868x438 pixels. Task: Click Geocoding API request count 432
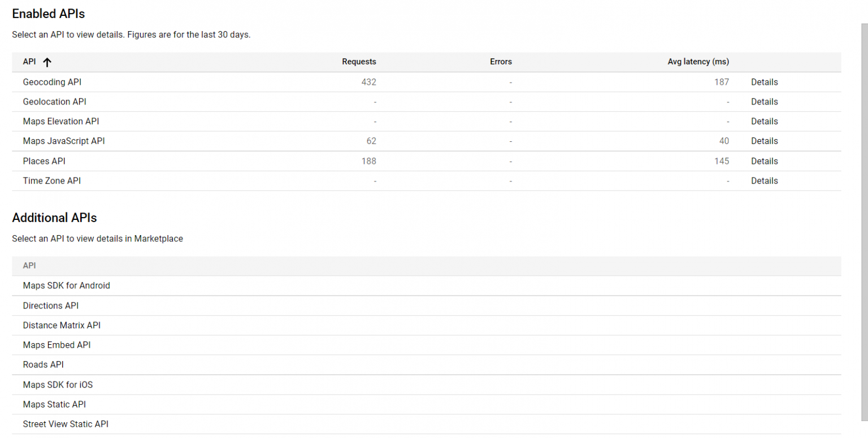(369, 82)
